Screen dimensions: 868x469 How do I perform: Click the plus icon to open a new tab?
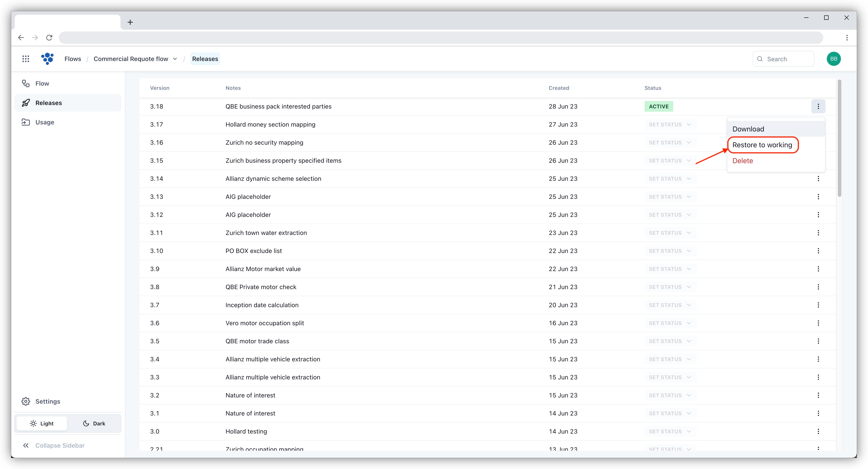click(x=130, y=22)
